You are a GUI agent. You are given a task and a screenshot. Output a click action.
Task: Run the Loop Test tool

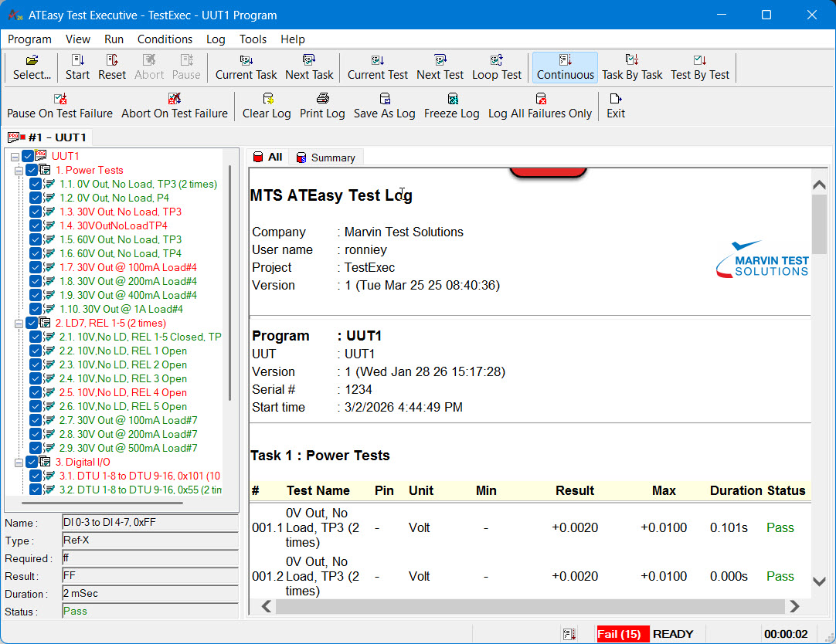(x=496, y=67)
